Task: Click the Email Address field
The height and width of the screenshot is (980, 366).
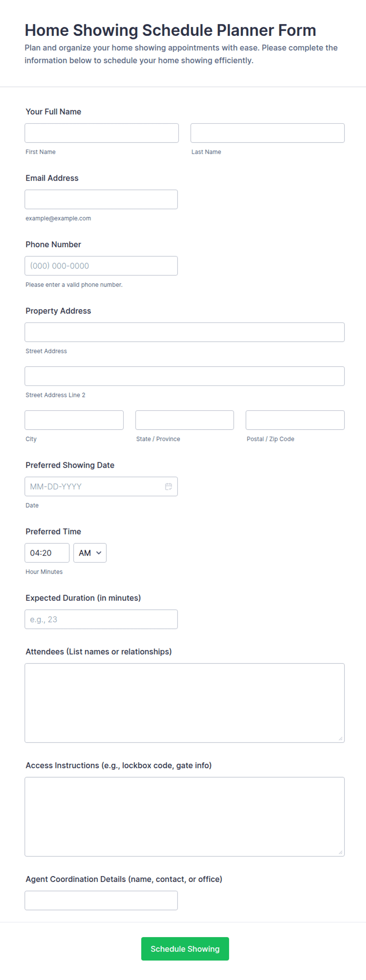Action: tap(101, 199)
